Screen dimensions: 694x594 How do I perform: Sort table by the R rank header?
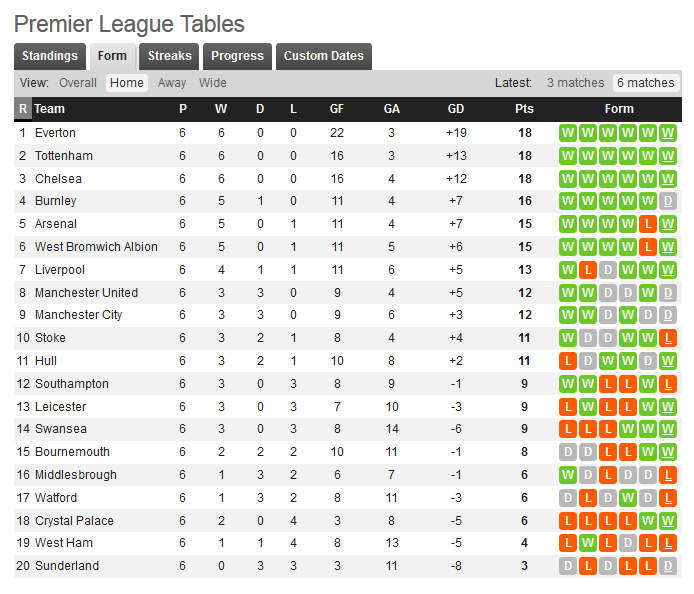(x=23, y=109)
